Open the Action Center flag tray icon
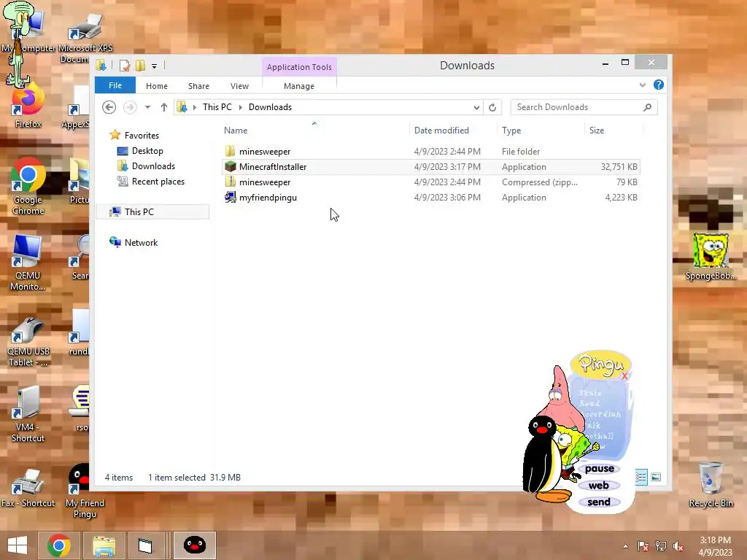This screenshot has width=747, height=560. pyautogui.click(x=643, y=546)
